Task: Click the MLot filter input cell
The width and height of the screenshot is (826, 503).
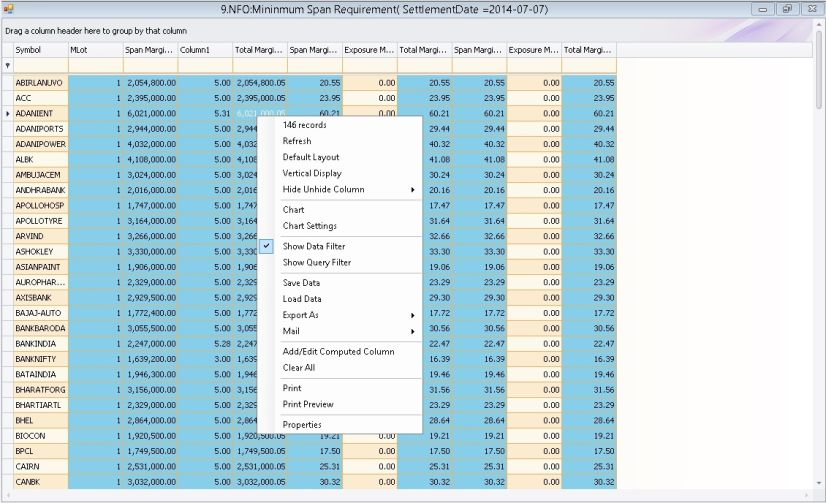Action: pyautogui.click(x=96, y=66)
